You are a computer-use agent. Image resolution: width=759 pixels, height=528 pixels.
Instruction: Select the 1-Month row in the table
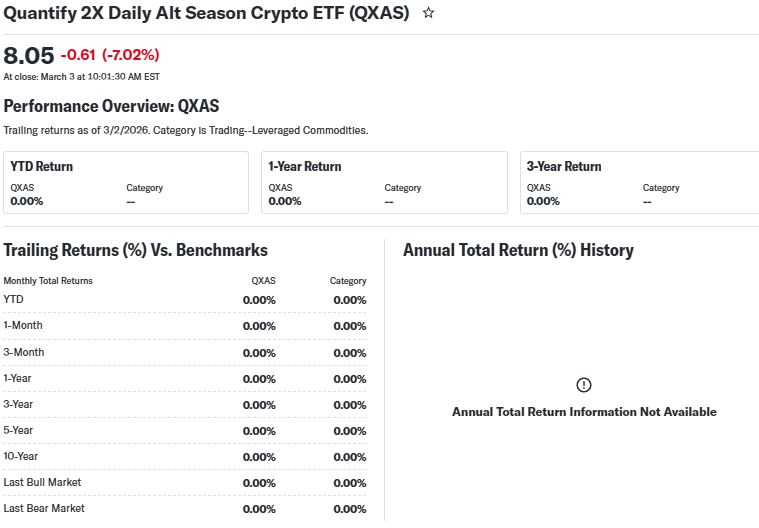coord(185,326)
